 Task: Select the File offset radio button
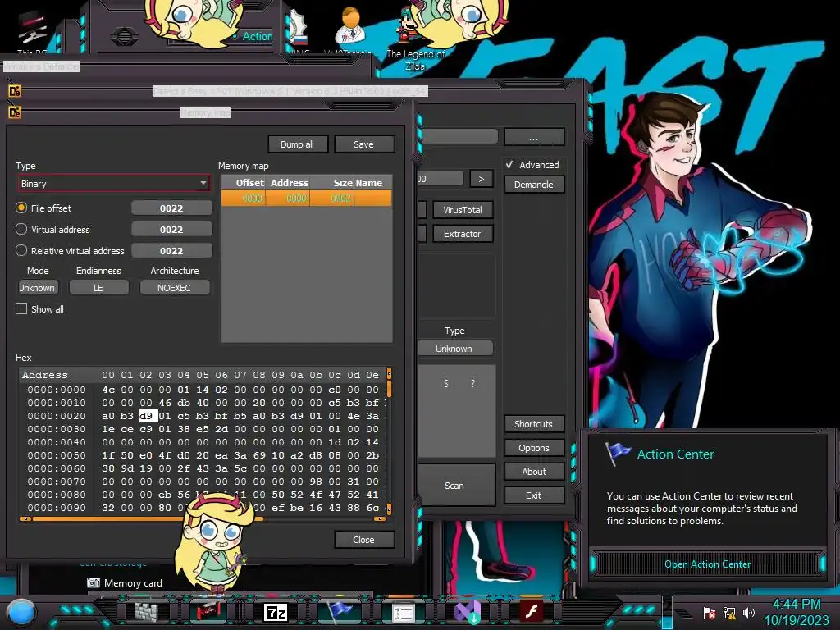(21, 208)
